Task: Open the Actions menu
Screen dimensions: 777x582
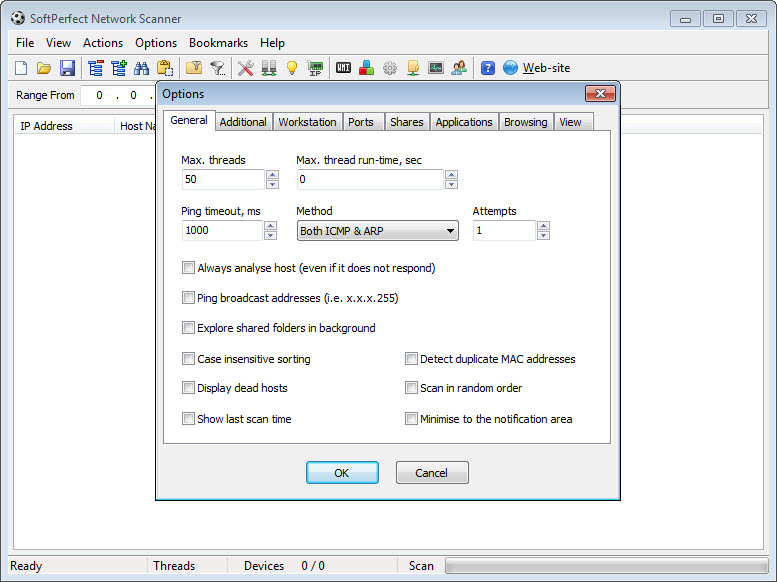Action: click(103, 43)
